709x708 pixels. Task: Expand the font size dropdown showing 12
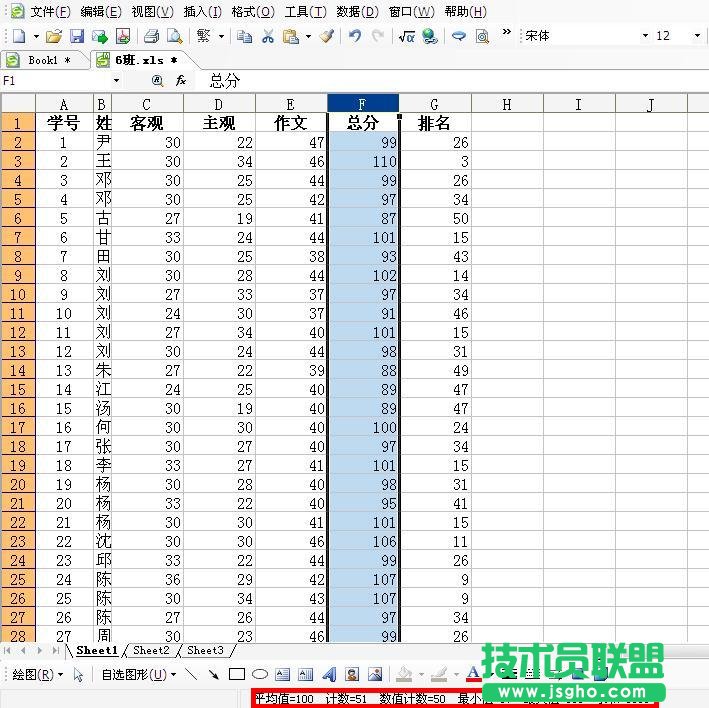click(697, 36)
